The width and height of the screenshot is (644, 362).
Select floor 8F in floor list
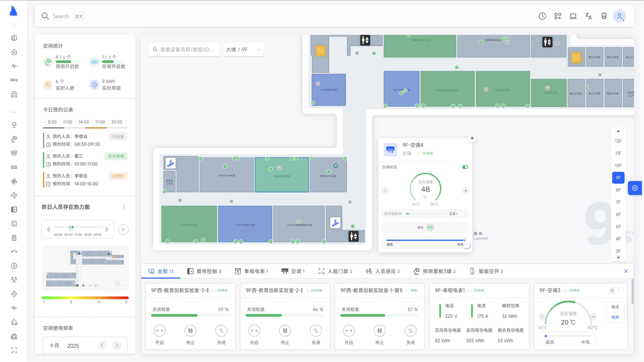[x=618, y=190]
